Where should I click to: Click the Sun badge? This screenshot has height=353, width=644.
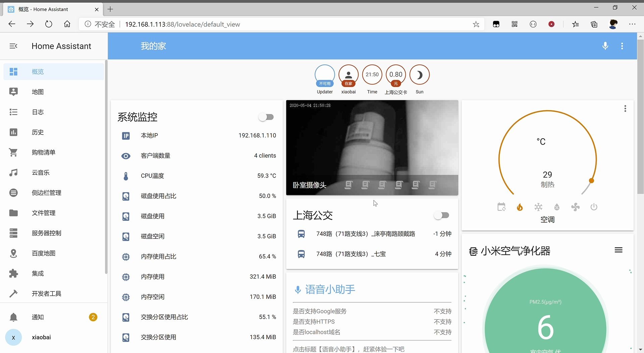click(x=419, y=80)
